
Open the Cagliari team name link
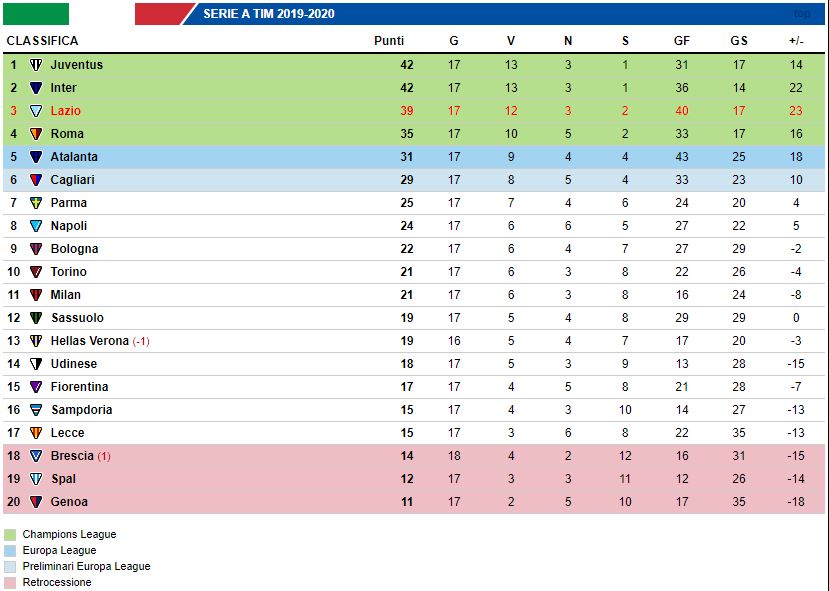pyautogui.click(x=73, y=180)
